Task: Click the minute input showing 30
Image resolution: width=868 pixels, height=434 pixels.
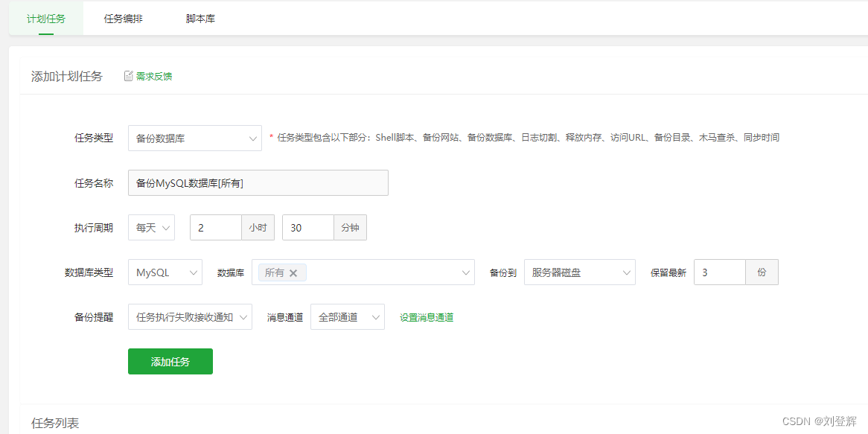Action: 308,228
